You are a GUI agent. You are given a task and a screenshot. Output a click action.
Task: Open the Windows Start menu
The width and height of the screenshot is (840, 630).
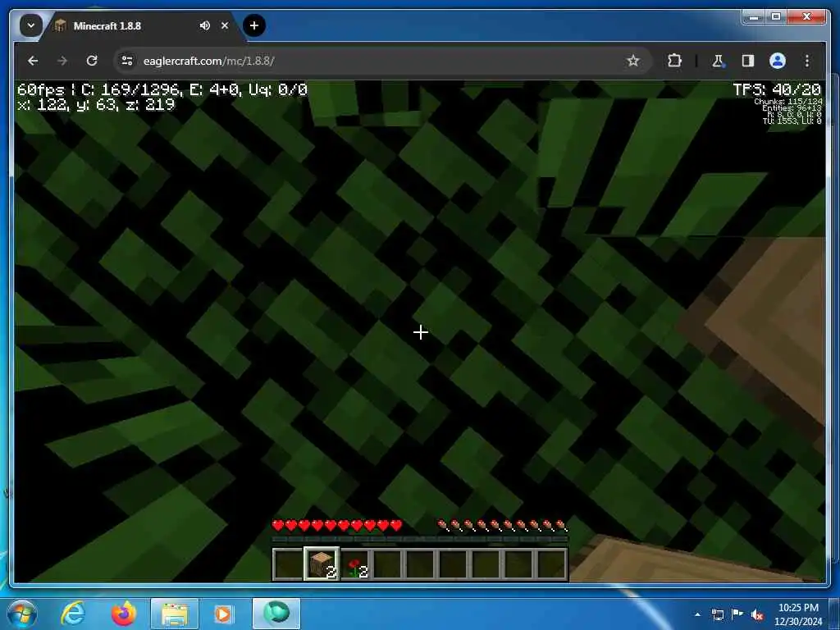pos(22,614)
